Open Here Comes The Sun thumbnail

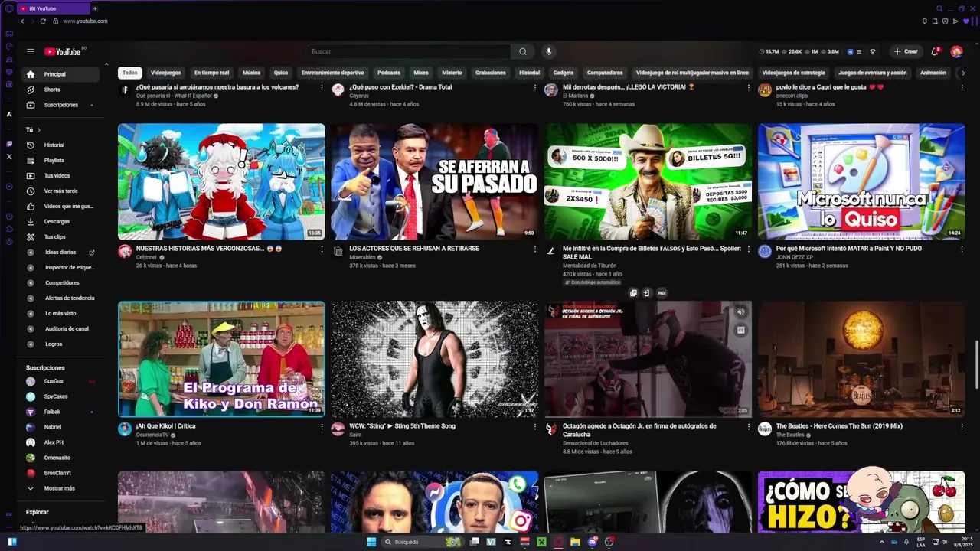pos(861,359)
